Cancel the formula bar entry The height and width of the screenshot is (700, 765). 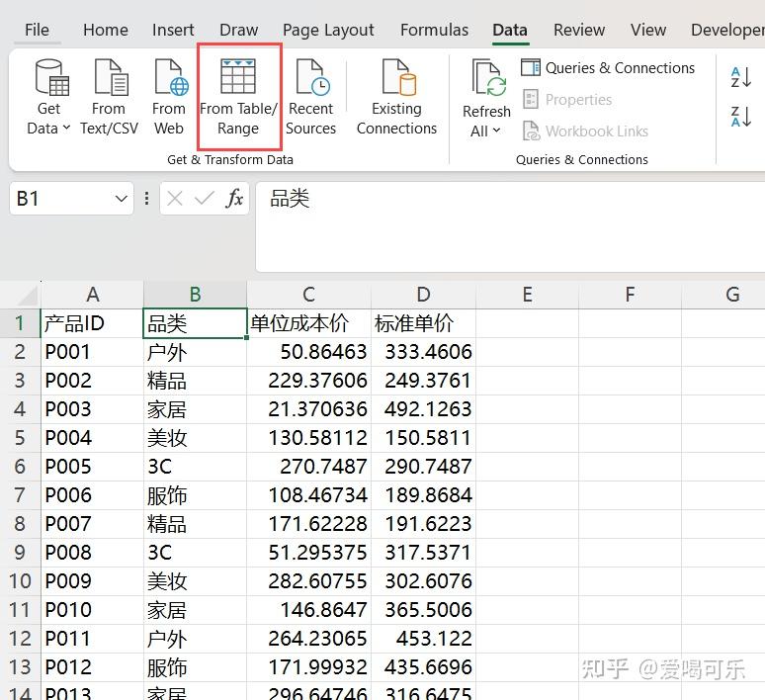(x=174, y=199)
